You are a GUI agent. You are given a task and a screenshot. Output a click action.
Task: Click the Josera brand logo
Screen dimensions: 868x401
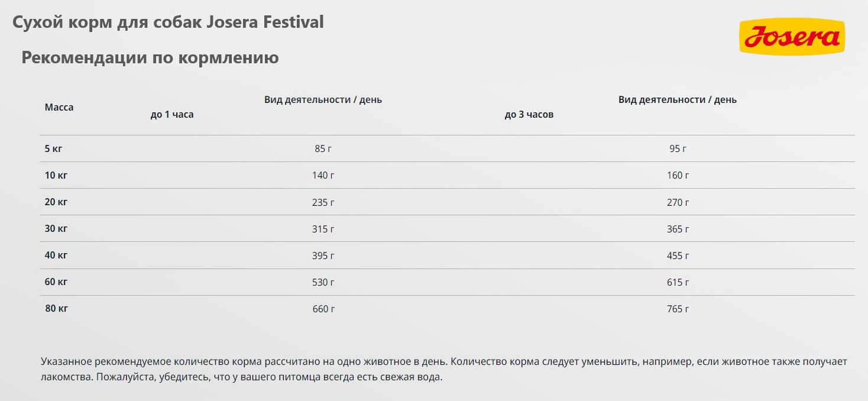[x=792, y=37]
